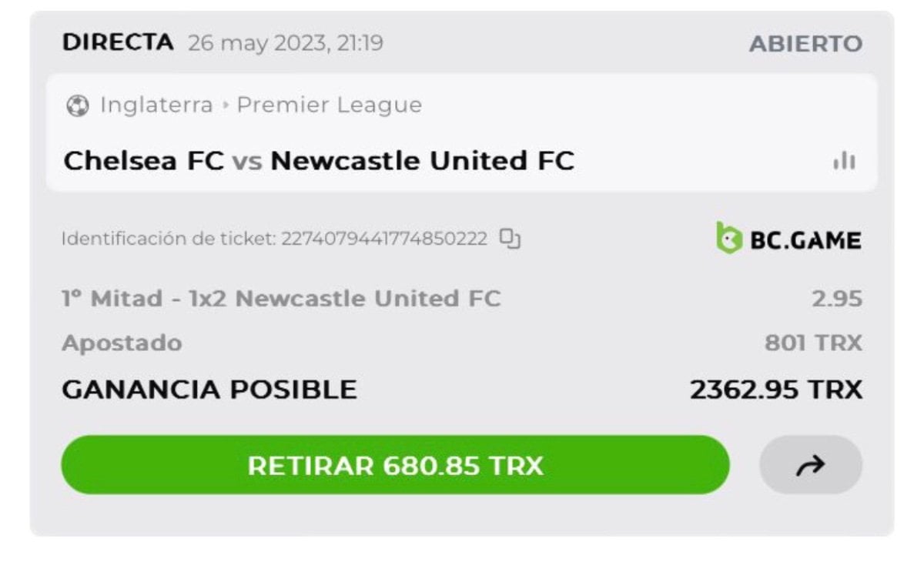The image size is (924, 562).
Task: Click the 1º Mitad - 1x2 selection line
Action: [x=281, y=299]
